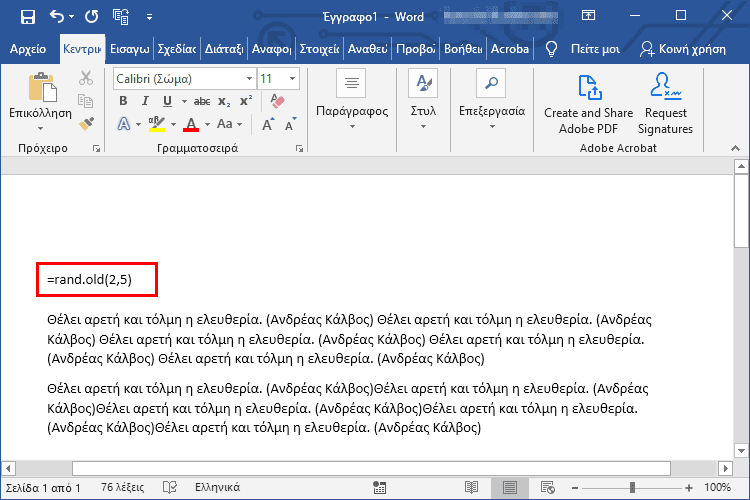The width and height of the screenshot is (750, 500).
Task: Switch to Web Layout view
Action: click(547, 488)
